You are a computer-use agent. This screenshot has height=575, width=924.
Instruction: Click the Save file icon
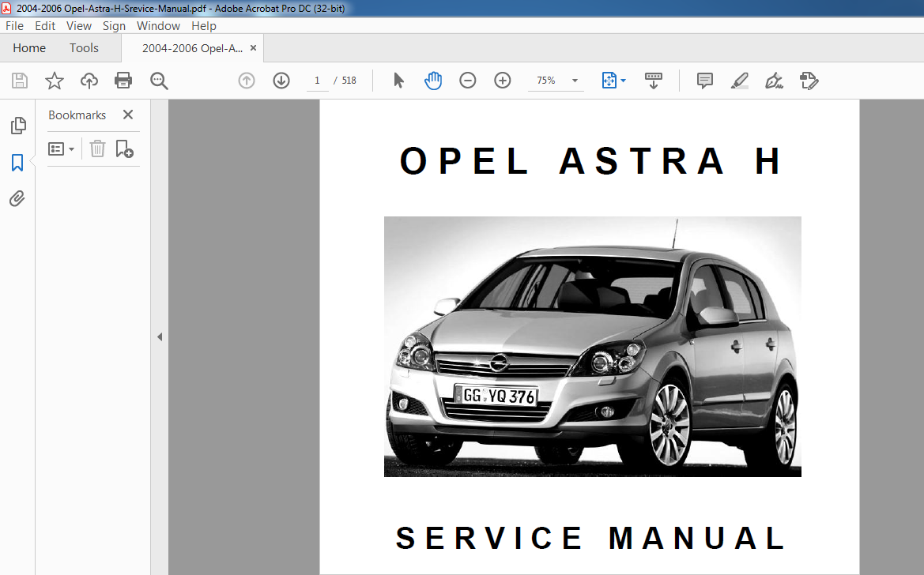coord(20,81)
